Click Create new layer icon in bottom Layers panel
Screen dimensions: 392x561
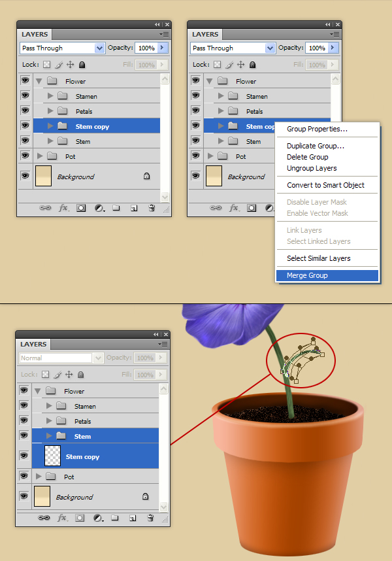tap(133, 518)
